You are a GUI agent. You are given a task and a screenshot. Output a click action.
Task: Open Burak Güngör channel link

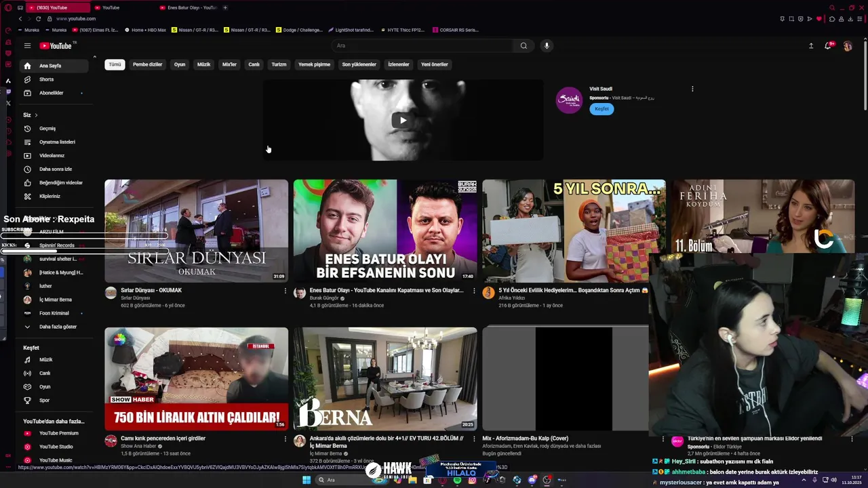pyautogui.click(x=325, y=298)
